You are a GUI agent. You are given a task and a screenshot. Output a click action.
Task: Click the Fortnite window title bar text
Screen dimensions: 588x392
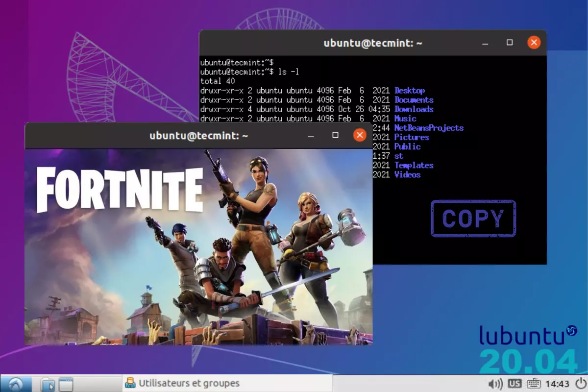pyautogui.click(x=199, y=136)
